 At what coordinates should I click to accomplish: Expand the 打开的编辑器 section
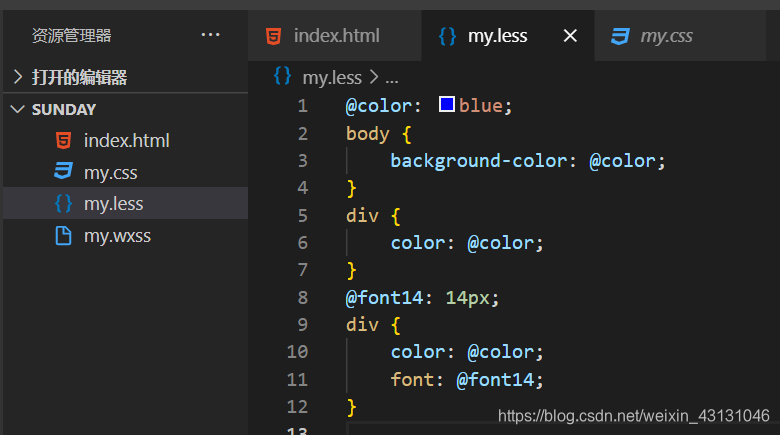(125, 77)
